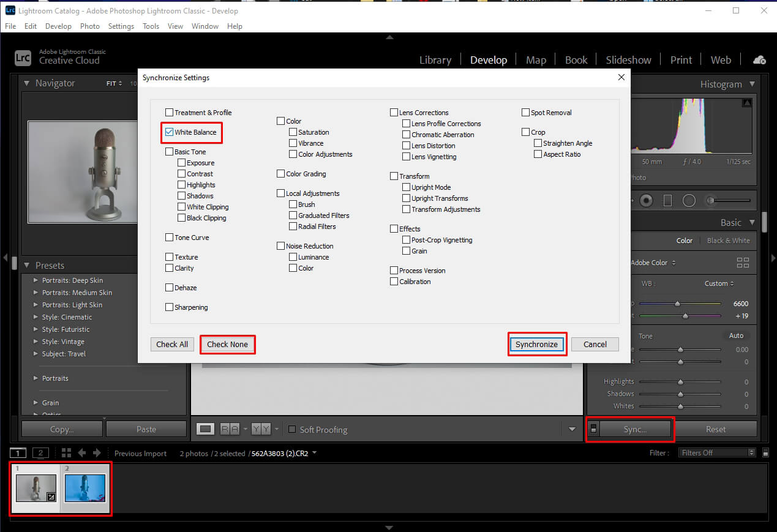777x532 pixels.
Task: Adjust the Temp slider handle
Action: point(677,304)
